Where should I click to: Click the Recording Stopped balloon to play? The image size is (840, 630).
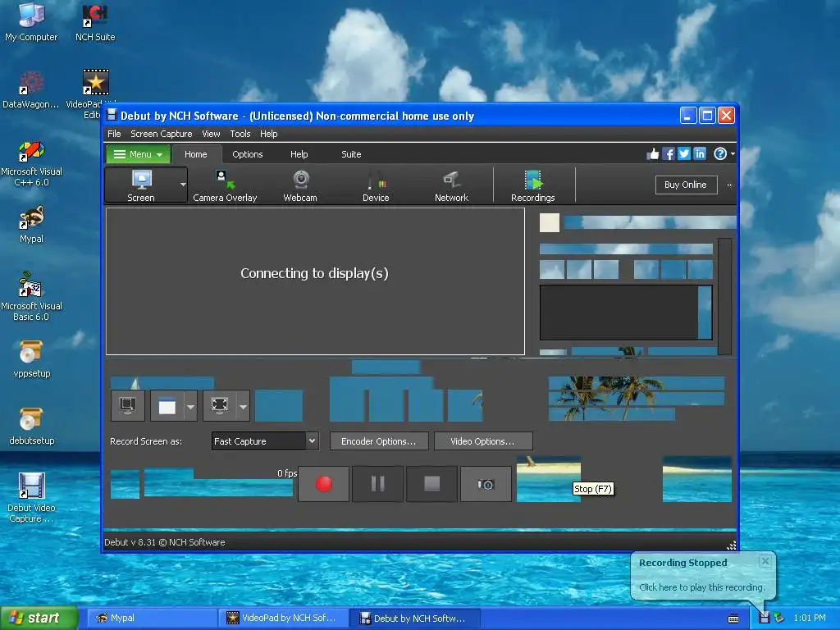701,587
